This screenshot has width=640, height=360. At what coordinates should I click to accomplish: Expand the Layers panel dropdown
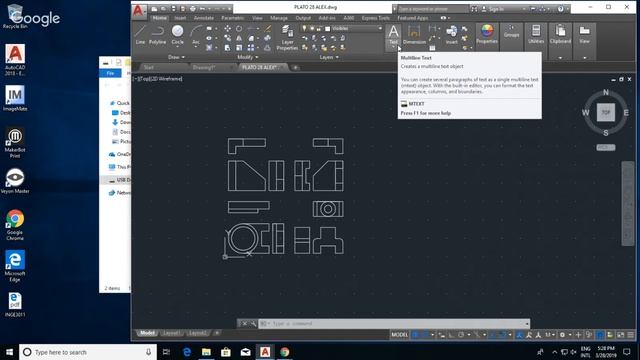click(329, 57)
